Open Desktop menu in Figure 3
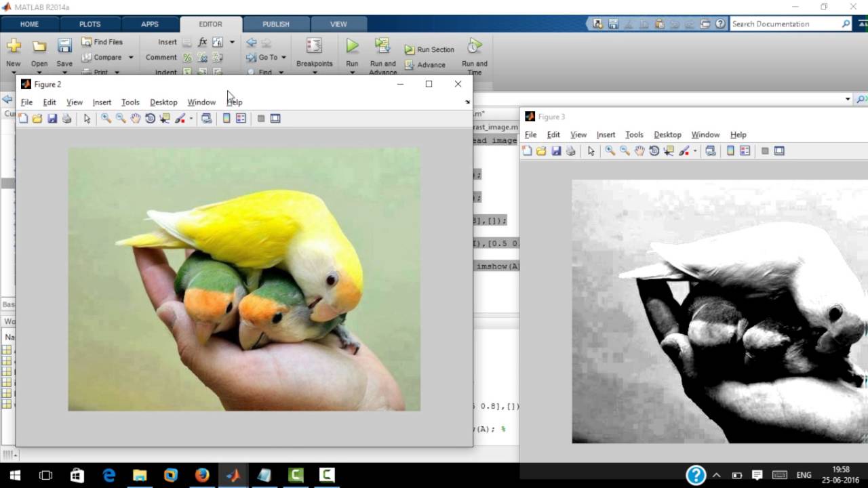 pos(667,135)
